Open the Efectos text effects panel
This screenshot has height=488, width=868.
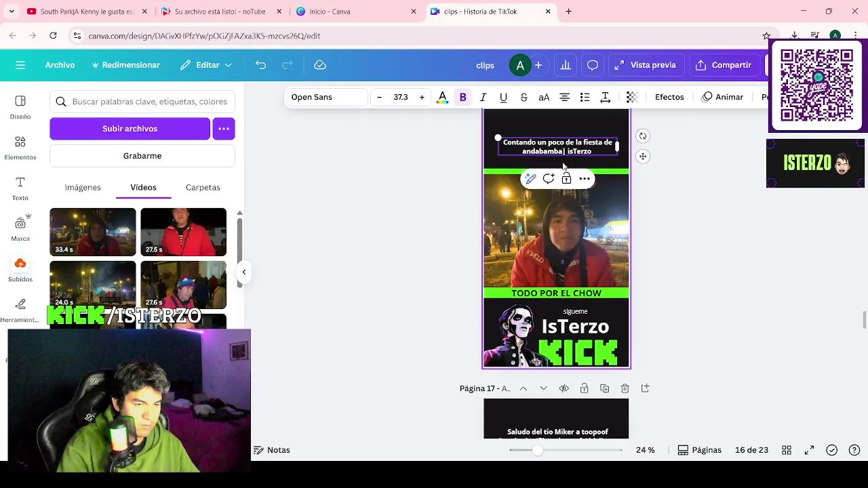click(669, 97)
